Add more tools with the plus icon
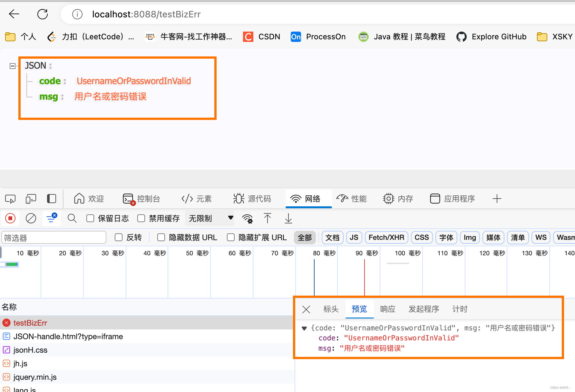The image size is (575, 392). click(497, 199)
